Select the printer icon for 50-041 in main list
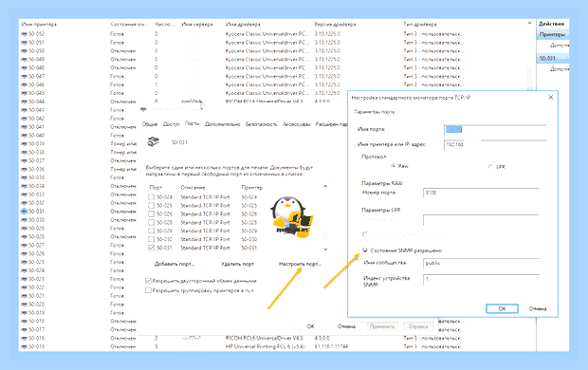The width and height of the screenshot is (588, 370). [x=25, y=127]
